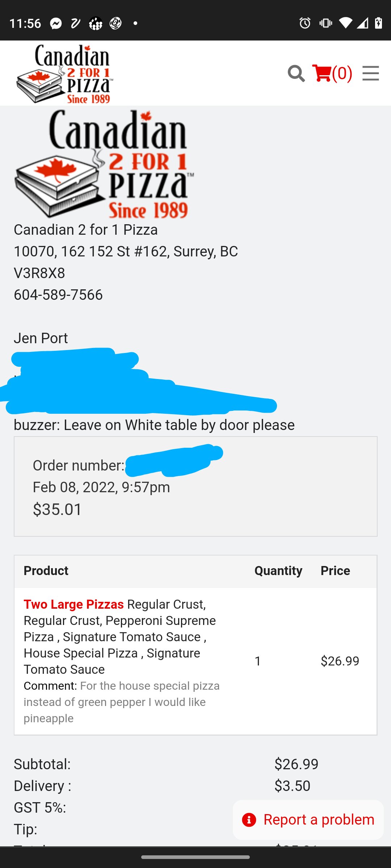391x868 pixels.
Task: Tap the Product column header
Action: pyautogui.click(x=46, y=571)
